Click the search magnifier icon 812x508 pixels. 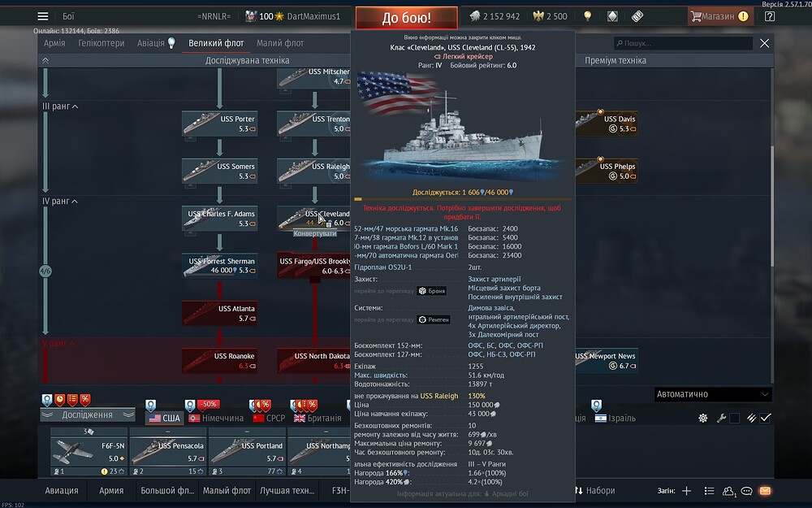[619, 43]
